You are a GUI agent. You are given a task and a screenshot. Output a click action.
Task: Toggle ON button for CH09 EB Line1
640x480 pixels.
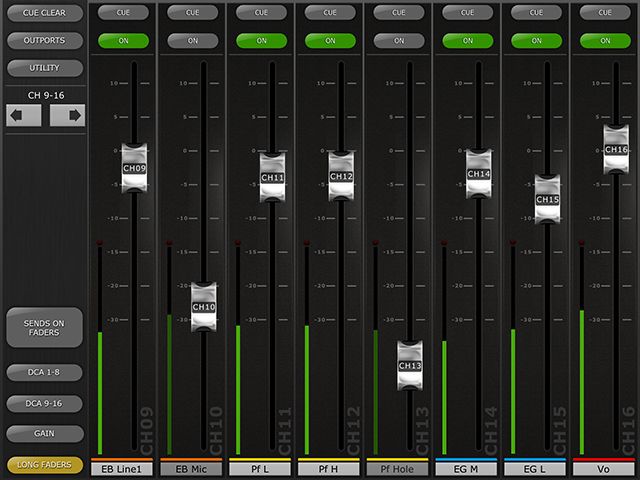coord(123,41)
